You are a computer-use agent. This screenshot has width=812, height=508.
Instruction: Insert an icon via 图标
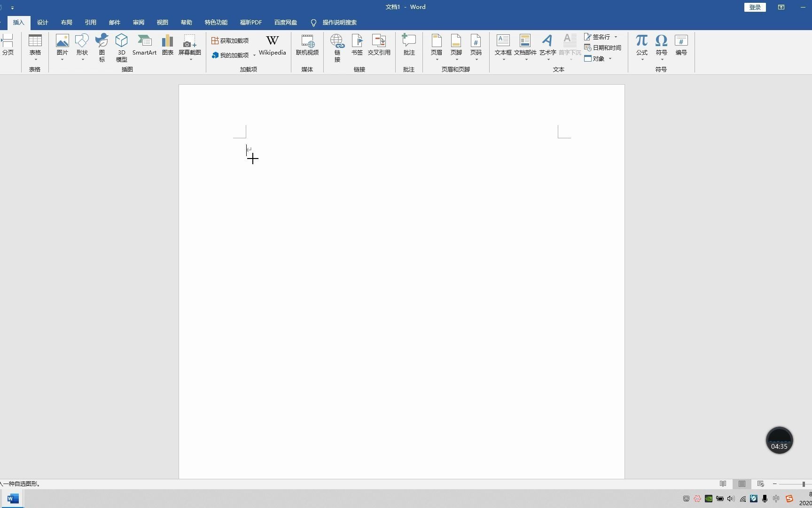102,48
